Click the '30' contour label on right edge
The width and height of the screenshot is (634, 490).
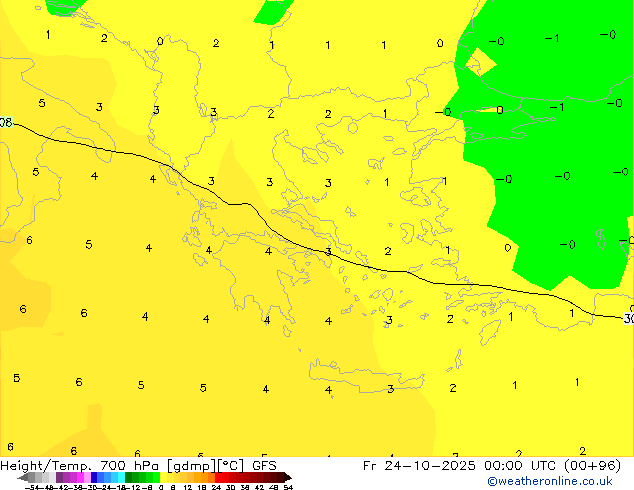click(x=629, y=318)
